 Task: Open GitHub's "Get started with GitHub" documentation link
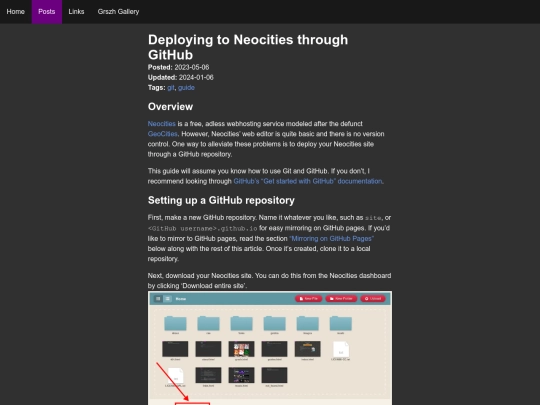click(x=308, y=181)
